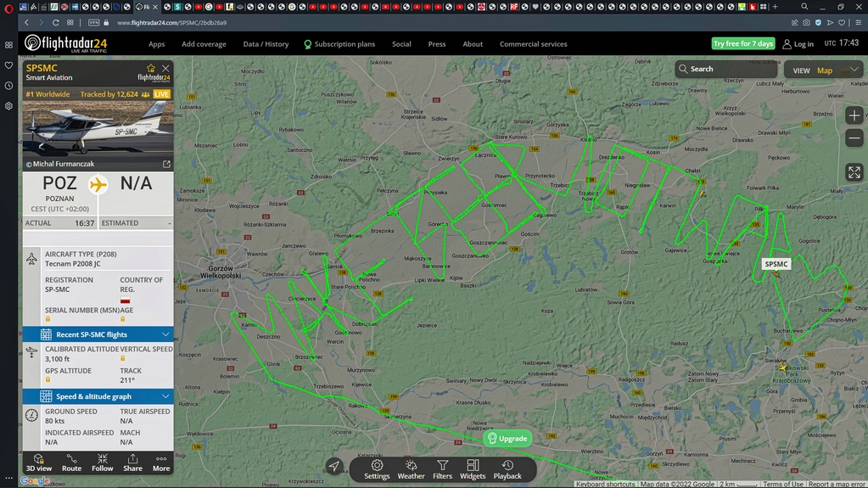This screenshot has width=868, height=488.
Task: Open the About menu
Action: pyautogui.click(x=473, y=44)
